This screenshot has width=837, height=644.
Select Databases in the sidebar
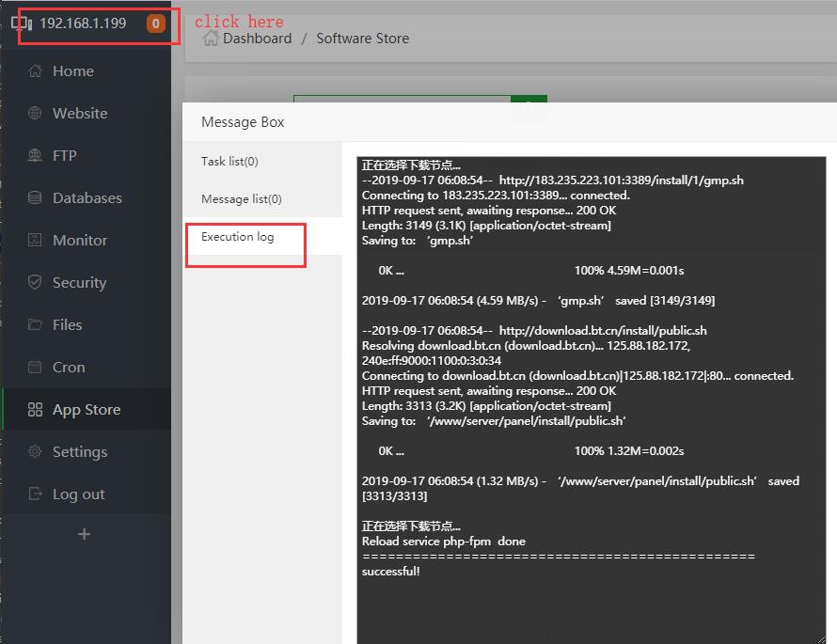point(86,197)
